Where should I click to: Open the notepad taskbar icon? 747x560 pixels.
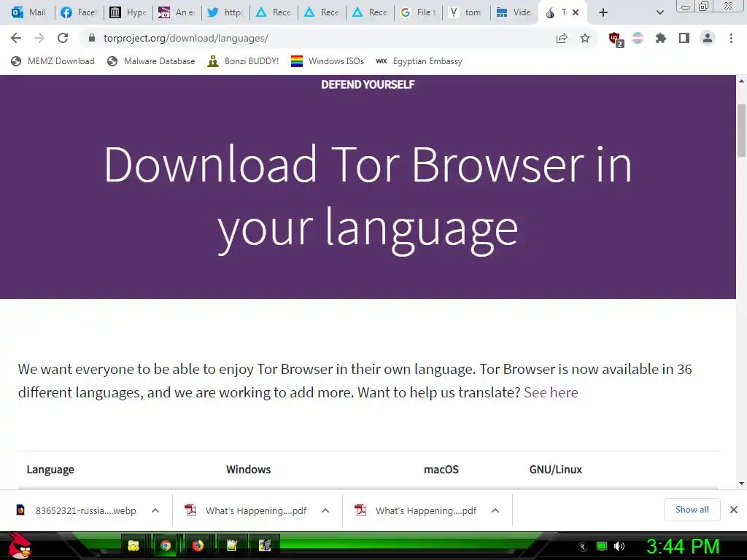coord(231,545)
